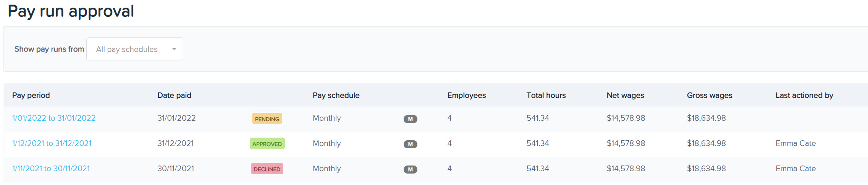Click the dropdown arrow beside All pay schedules
Viewport: 868px width, 185px height.
pyautogui.click(x=174, y=49)
